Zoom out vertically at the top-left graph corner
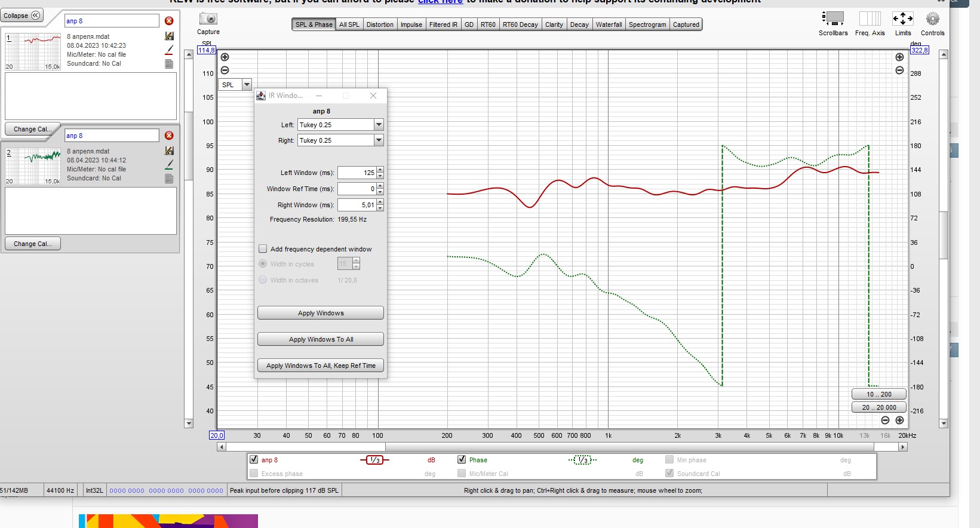The height and width of the screenshot is (528, 980). tap(225, 70)
